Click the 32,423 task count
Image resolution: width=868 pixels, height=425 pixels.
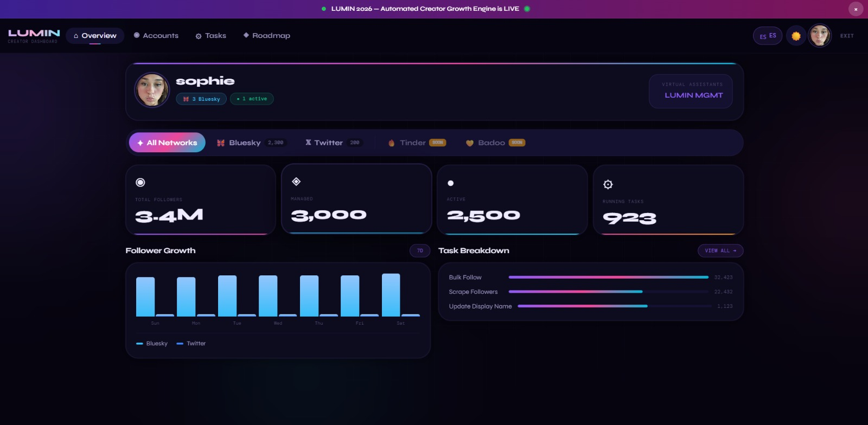(x=723, y=277)
